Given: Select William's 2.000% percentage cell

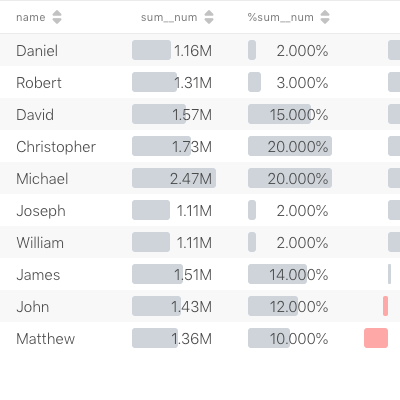Looking at the screenshot, I should [x=290, y=242].
